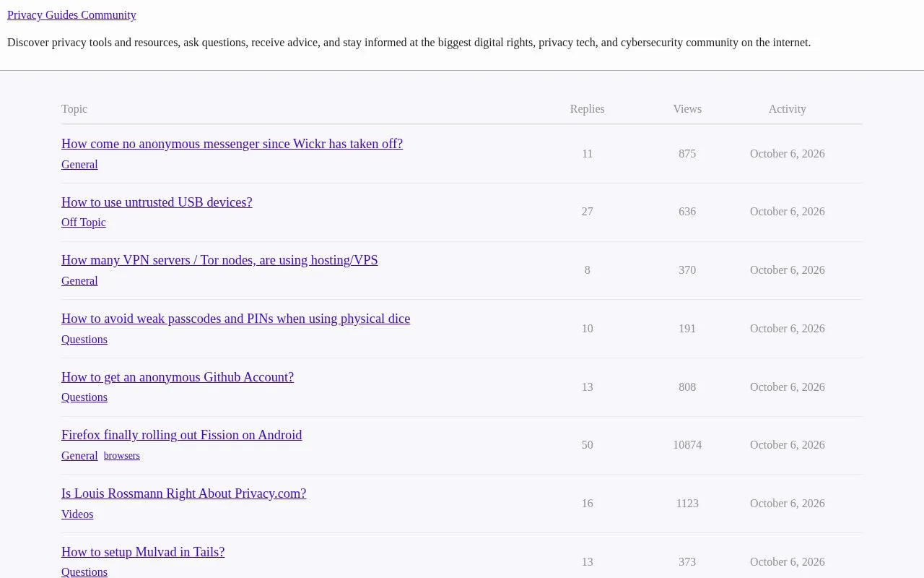Open Questions category under Github Account topic

pyautogui.click(x=84, y=397)
